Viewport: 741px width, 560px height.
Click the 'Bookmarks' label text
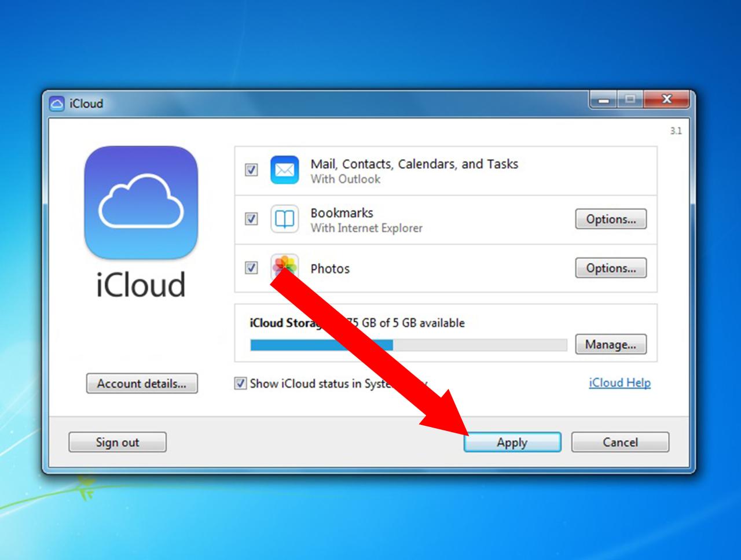342,213
